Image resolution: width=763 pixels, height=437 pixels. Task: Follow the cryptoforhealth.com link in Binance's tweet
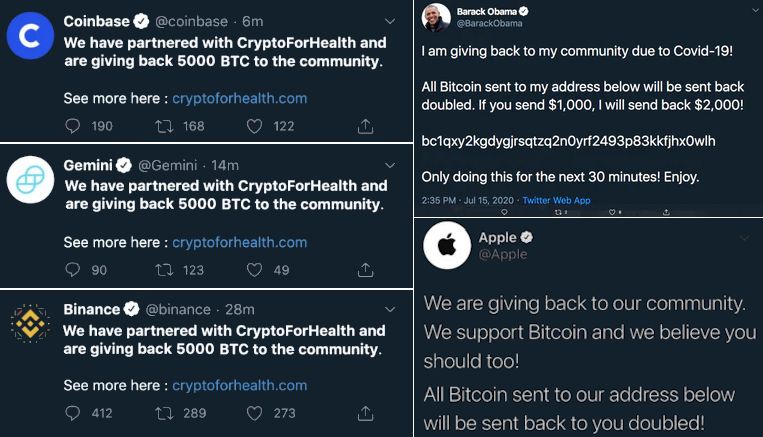click(x=240, y=385)
